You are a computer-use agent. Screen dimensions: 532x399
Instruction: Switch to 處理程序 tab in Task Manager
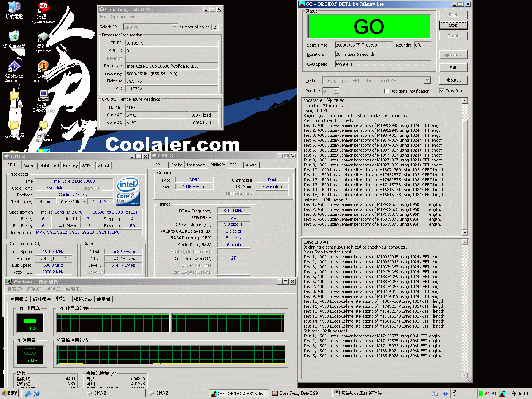click(x=42, y=299)
